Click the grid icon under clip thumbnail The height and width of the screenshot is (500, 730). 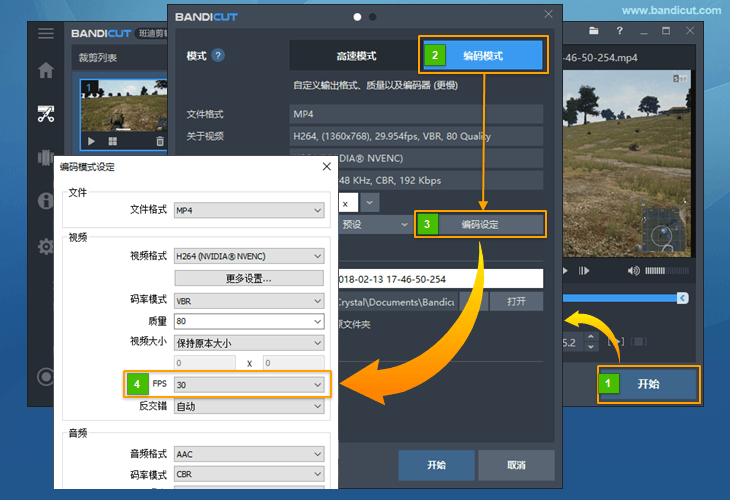pyautogui.click(x=113, y=141)
